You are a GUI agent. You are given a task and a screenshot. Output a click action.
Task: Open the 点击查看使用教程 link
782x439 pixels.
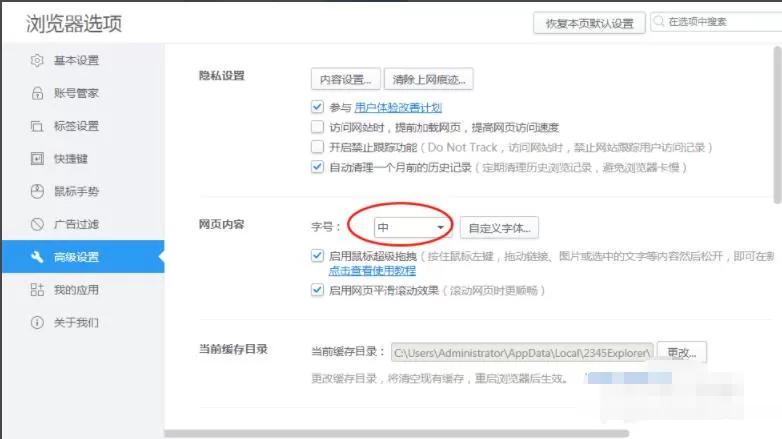coord(372,271)
